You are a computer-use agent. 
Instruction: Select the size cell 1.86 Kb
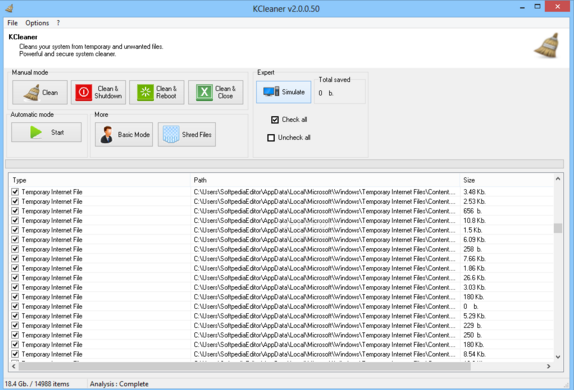[474, 268]
